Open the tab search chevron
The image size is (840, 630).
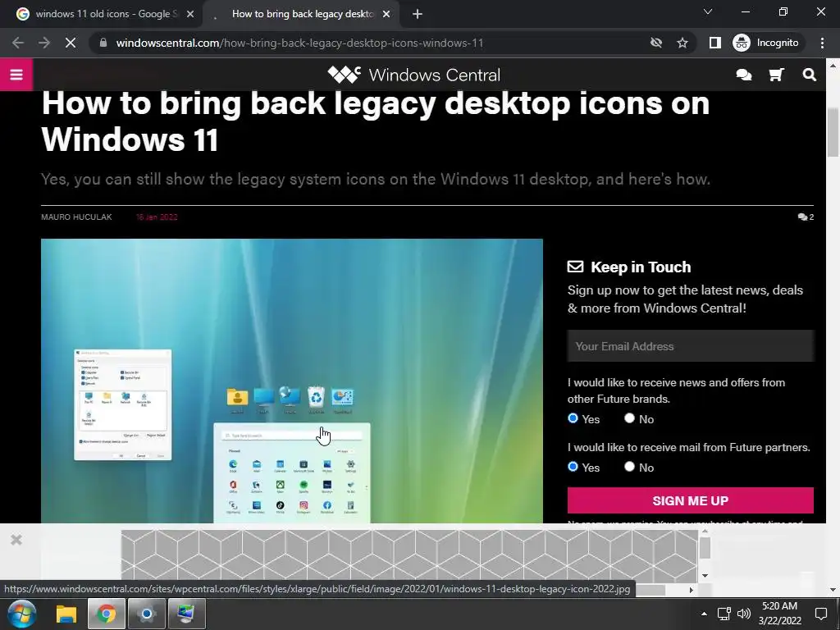point(708,11)
